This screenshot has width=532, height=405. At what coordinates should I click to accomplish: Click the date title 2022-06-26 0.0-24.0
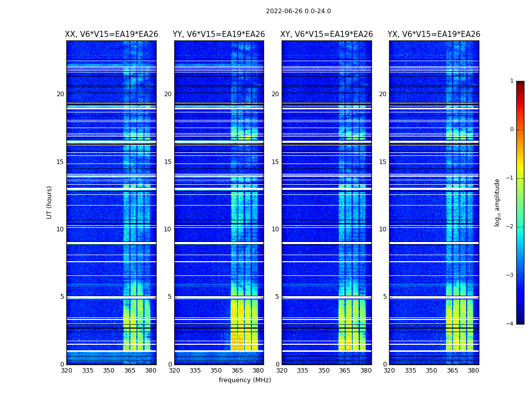298,11
